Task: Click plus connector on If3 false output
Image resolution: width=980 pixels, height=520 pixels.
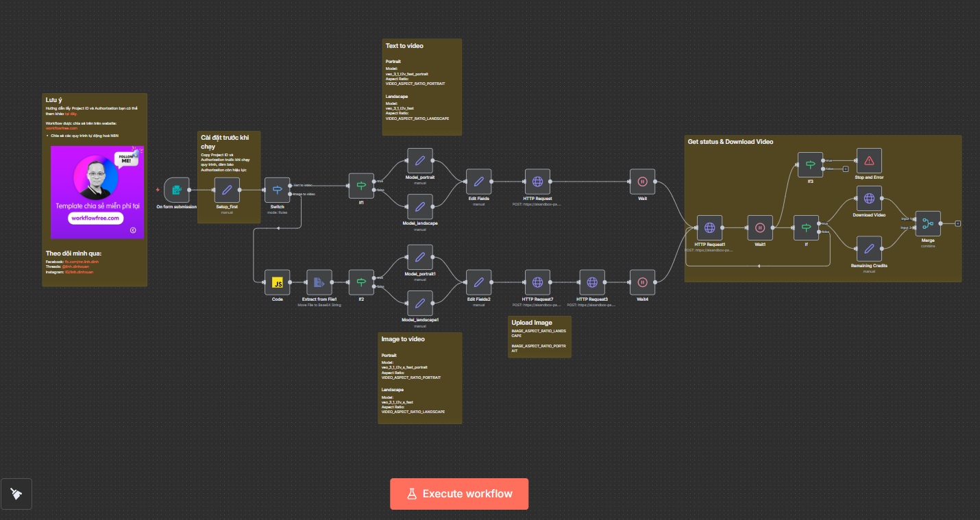Action: pos(846,169)
